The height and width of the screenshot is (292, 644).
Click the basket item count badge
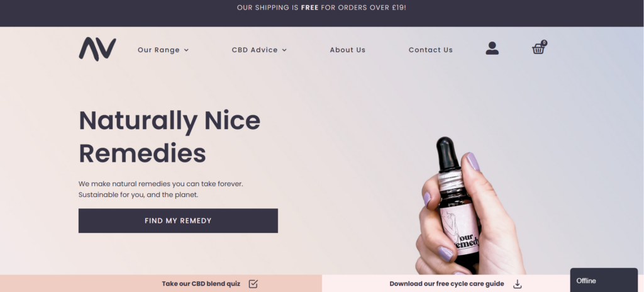tap(544, 43)
